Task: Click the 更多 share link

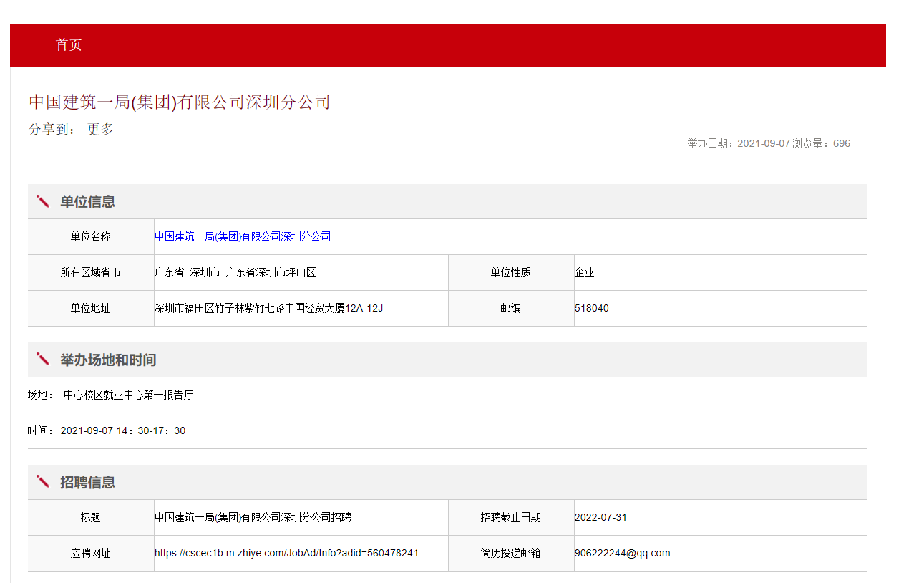Action: pos(100,130)
